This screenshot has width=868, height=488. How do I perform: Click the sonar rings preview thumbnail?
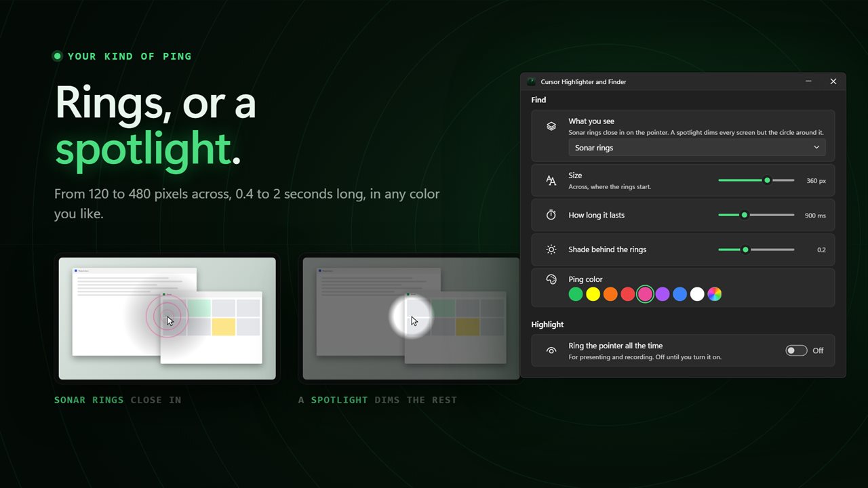click(167, 318)
